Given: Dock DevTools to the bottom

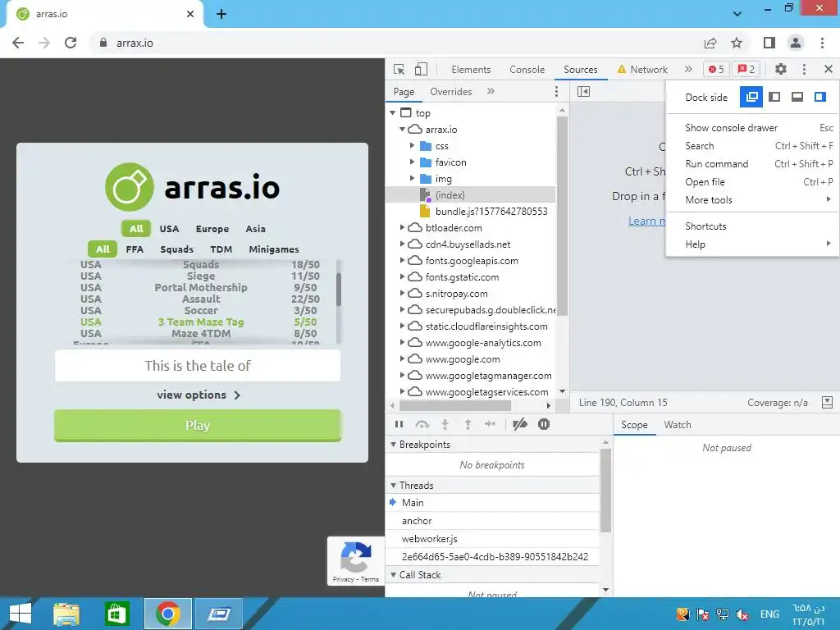Looking at the screenshot, I should point(797,97).
